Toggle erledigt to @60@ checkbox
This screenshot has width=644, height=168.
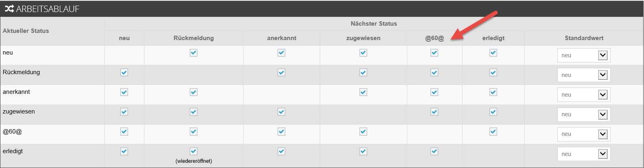click(434, 151)
